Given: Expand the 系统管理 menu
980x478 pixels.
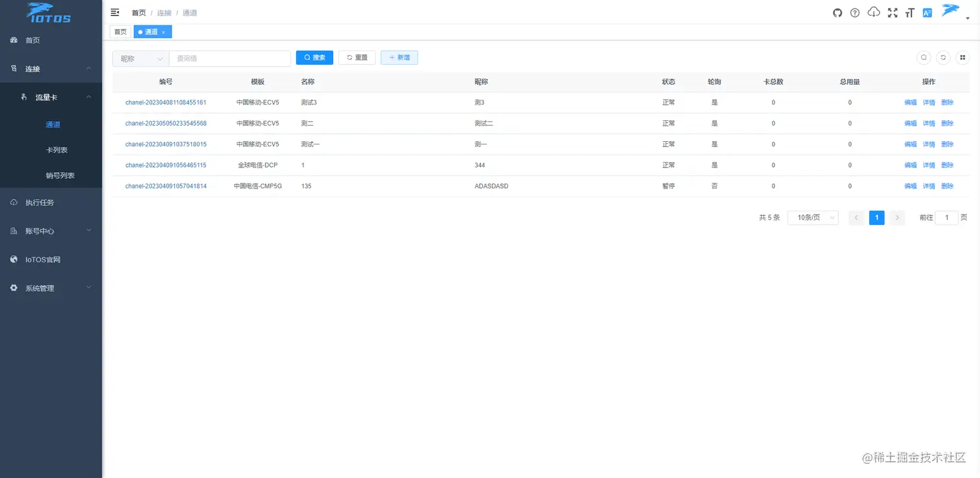Looking at the screenshot, I should (51, 288).
